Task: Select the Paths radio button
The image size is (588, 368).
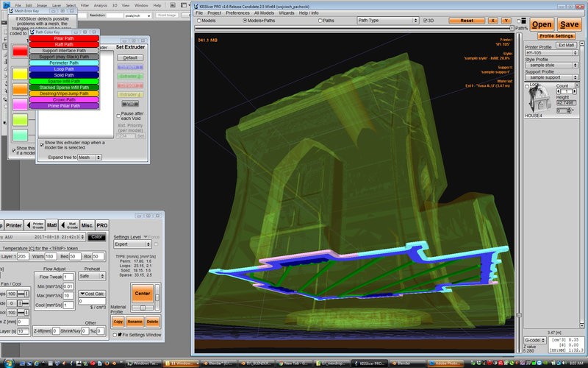Action: 320,21
